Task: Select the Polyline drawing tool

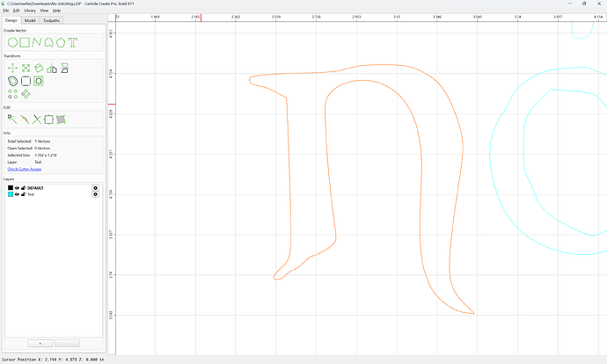Action: (37, 42)
